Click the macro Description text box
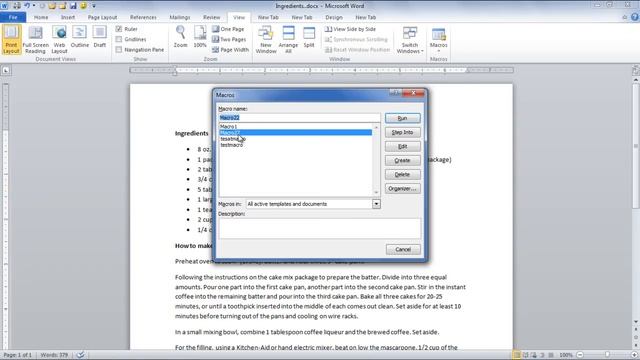640x360 pixels. point(320,228)
